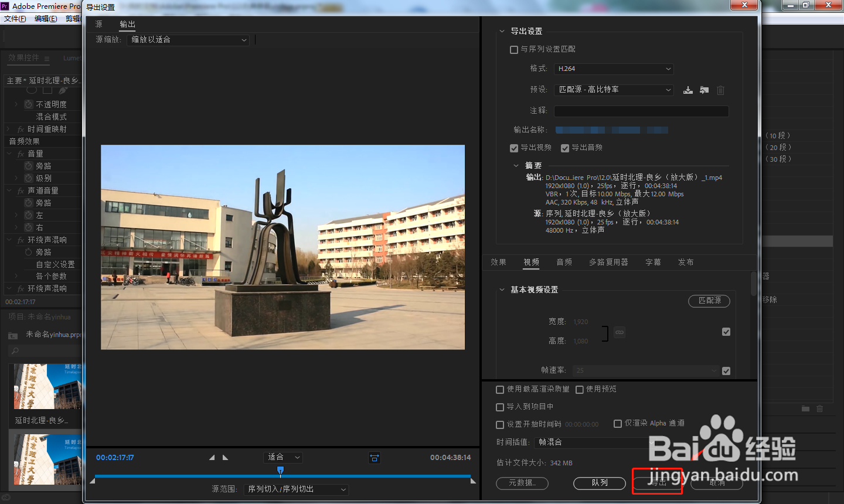844x504 pixels.
Task: Toggle fx icon for 时间重映射
Action: coord(21,130)
